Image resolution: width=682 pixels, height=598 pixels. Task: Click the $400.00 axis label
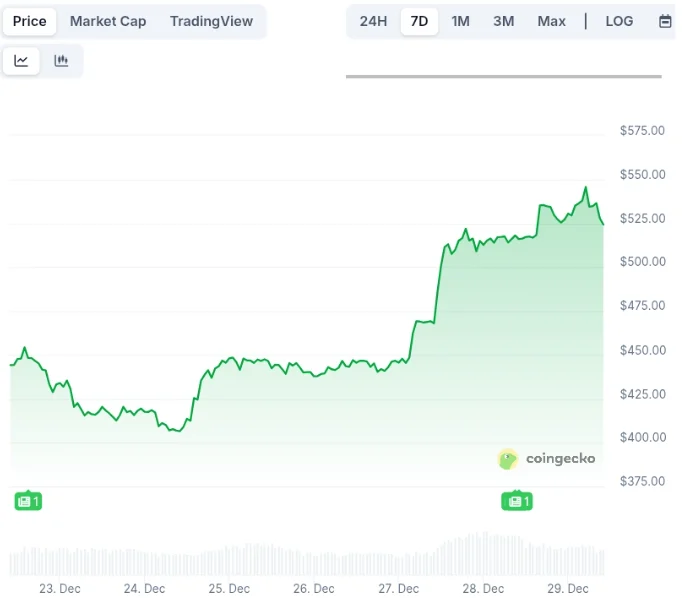click(643, 437)
